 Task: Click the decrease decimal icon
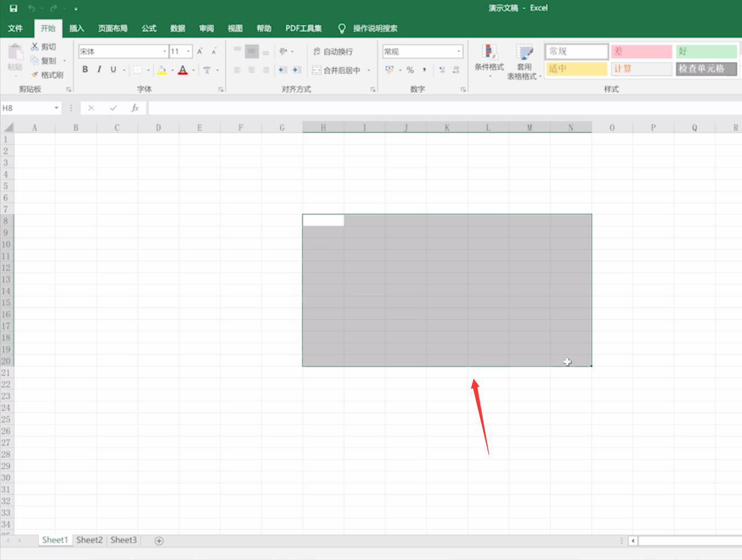pyautogui.click(x=456, y=70)
